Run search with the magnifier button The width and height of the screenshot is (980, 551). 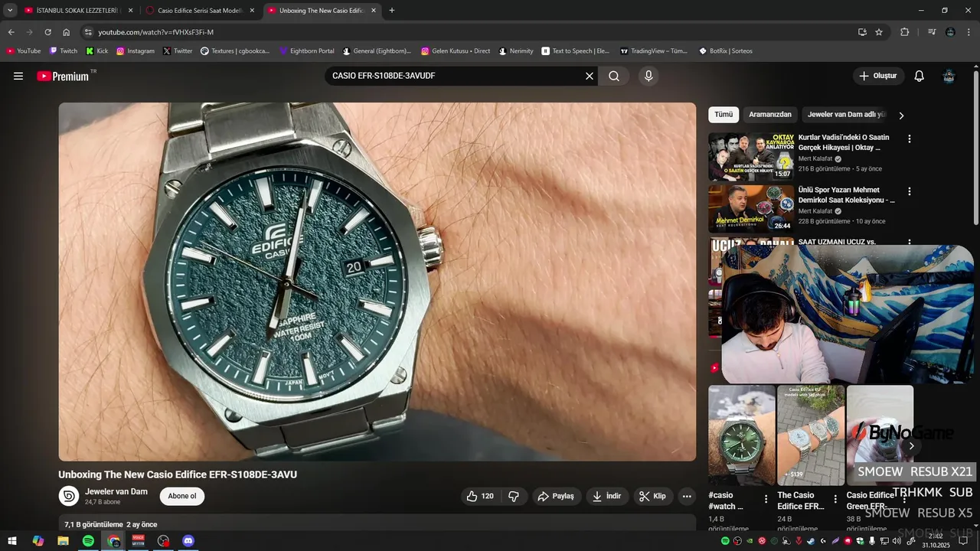click(614, 76)
